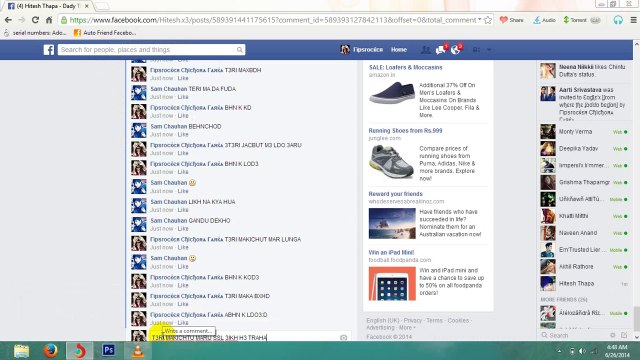Image resolution: width=640 pixels, height=360 pixels.
Task: Open Neena Nikkii ticker story
Action: coord(584,71)
